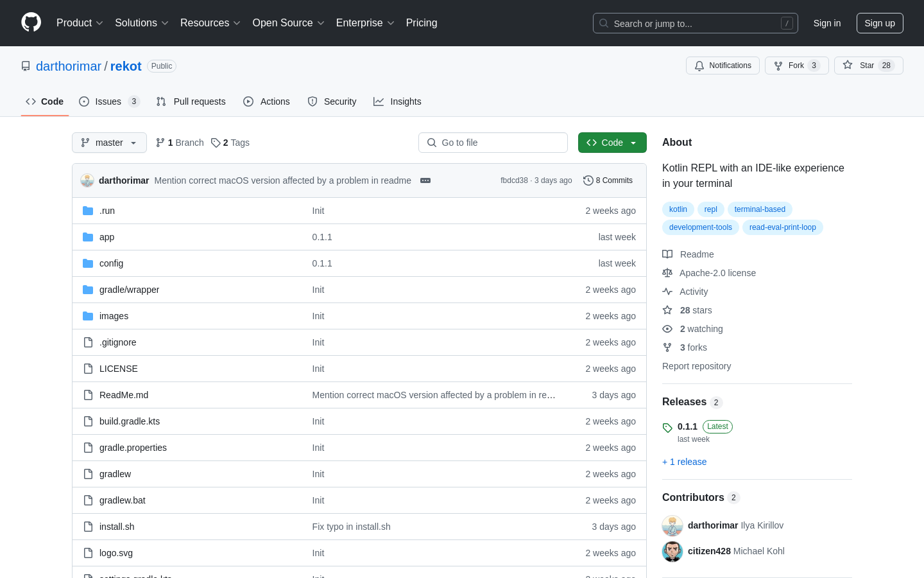Click the .run folder icon

pos(88,211)
